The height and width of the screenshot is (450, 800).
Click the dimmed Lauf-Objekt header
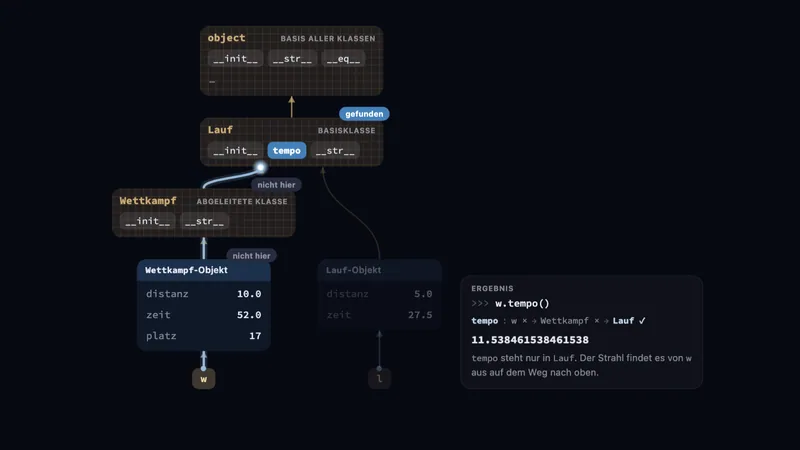click(380, 270)
